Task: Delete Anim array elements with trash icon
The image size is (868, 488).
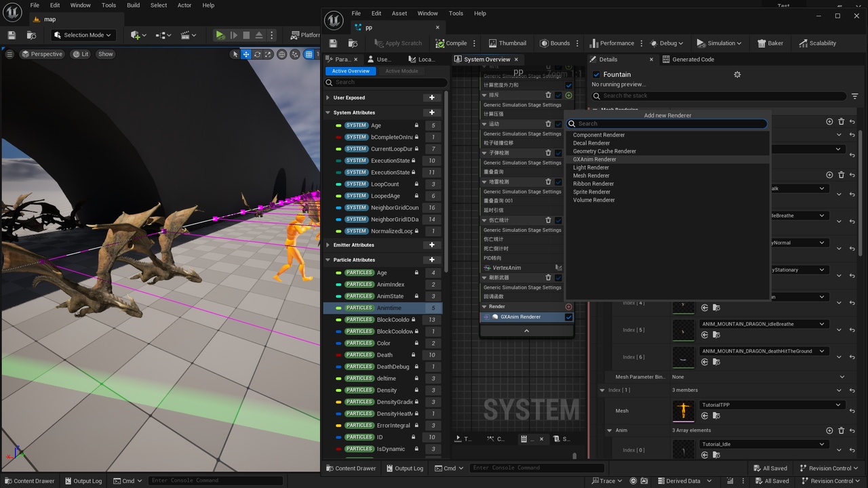Action: pos(841,430)
